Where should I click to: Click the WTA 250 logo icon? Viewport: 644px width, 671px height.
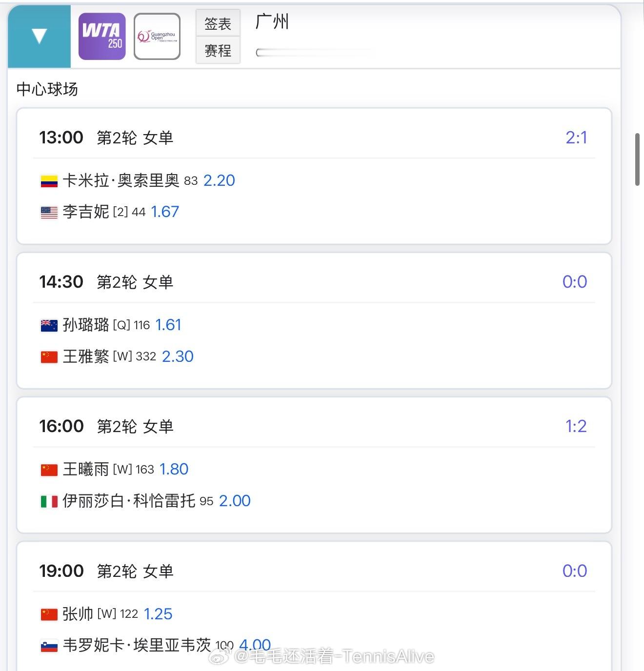[x=102, y=37]
